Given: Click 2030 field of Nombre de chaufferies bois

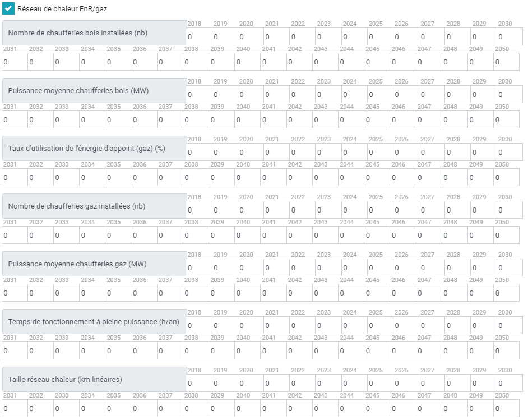Looking at the screenshot, I should [x=510, y=36].
